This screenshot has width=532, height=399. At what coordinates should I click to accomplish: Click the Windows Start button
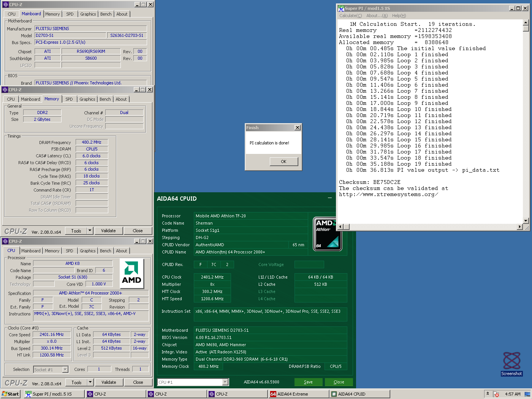(10, 394)
